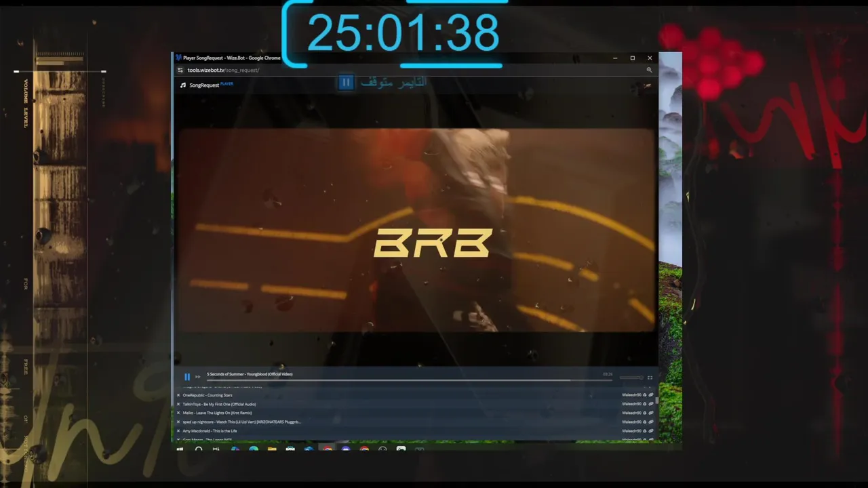Remove Amy Macdonald - This Is the Life
This screenshot has width=868, height=488.
coord(178,430)
